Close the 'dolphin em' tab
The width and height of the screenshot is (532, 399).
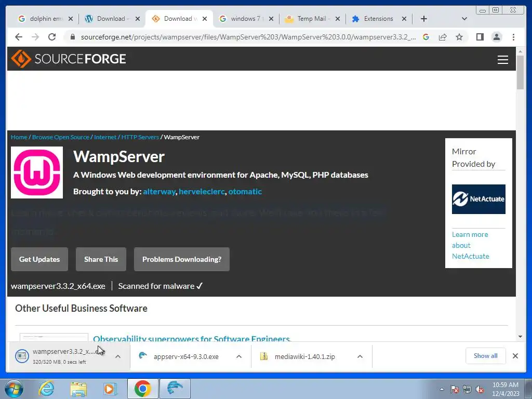pyautogui.click(x=71, y=19)
